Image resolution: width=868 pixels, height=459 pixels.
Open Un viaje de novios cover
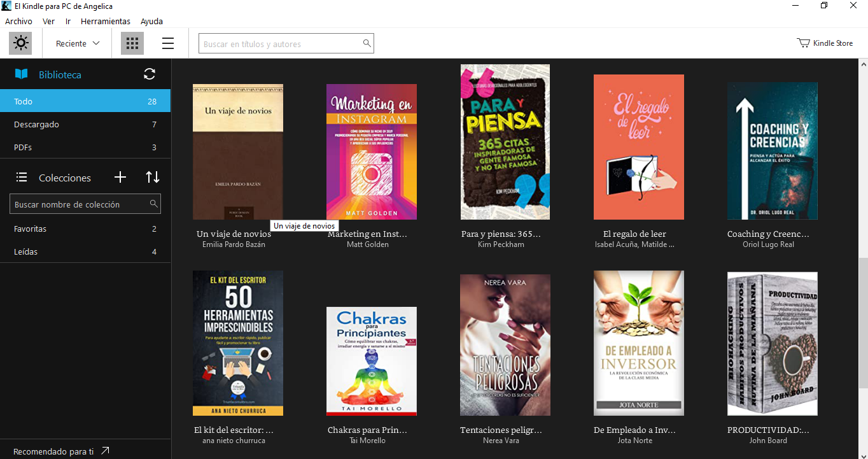(238, 152)
